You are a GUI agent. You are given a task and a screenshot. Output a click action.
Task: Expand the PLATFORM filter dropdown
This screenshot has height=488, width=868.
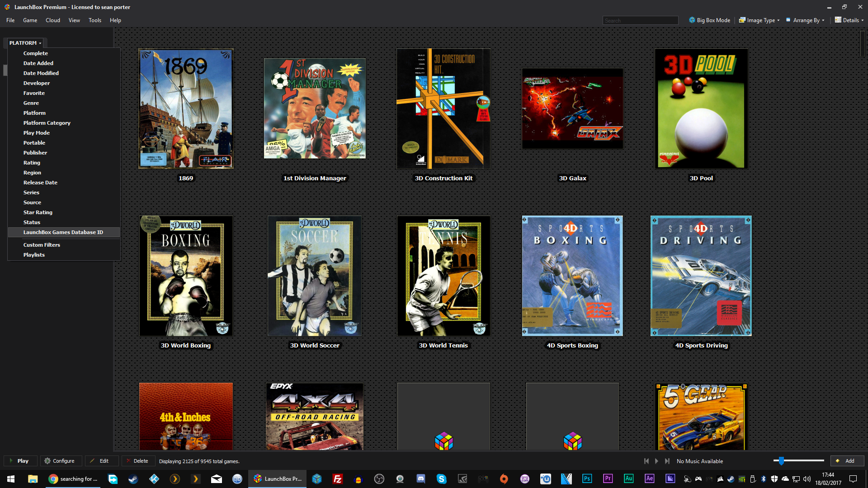(x=25, y=43)
